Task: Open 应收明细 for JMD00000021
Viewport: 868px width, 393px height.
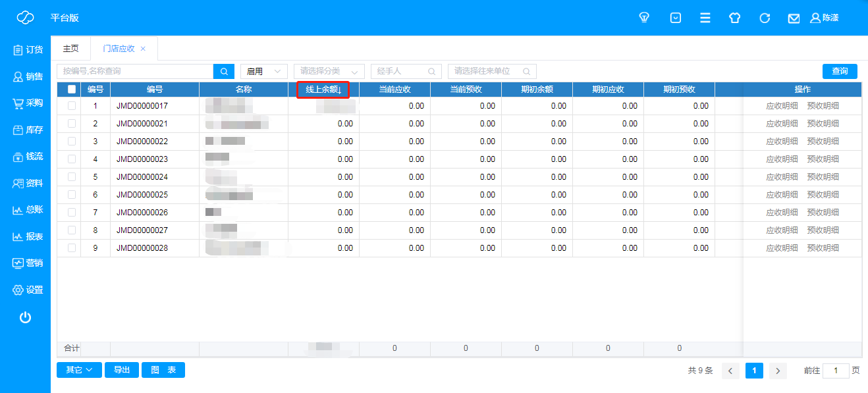Action: click(782, 124)
